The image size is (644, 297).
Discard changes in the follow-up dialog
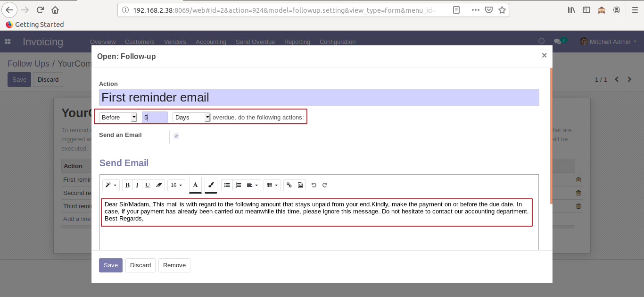tap(140, 265)
